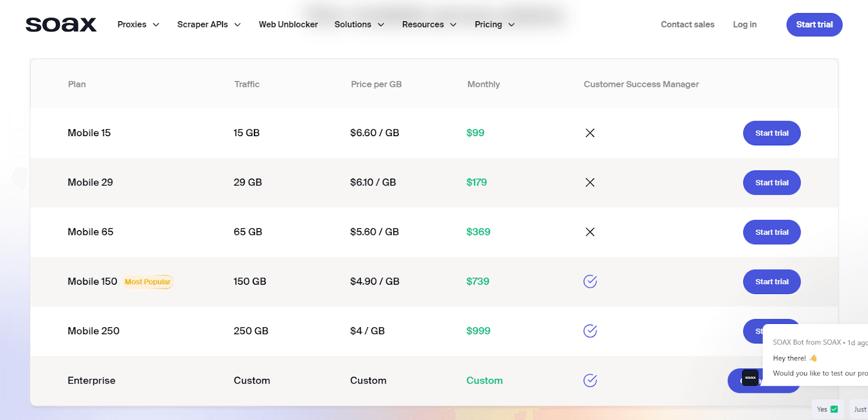Expand the Solutions dropdown menu

click(x=359, y=24)
